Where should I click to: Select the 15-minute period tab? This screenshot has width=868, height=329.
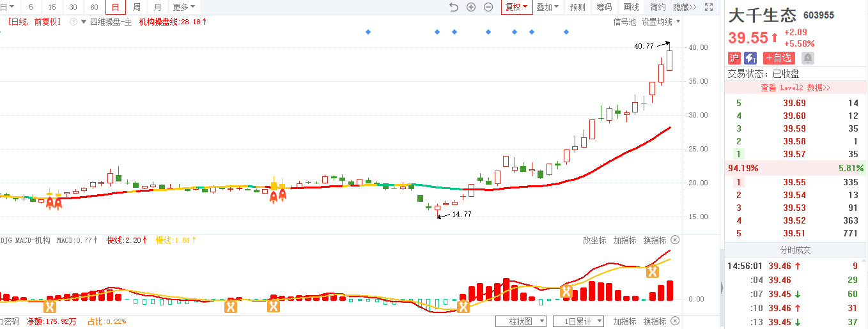click(x=52, y=7)
